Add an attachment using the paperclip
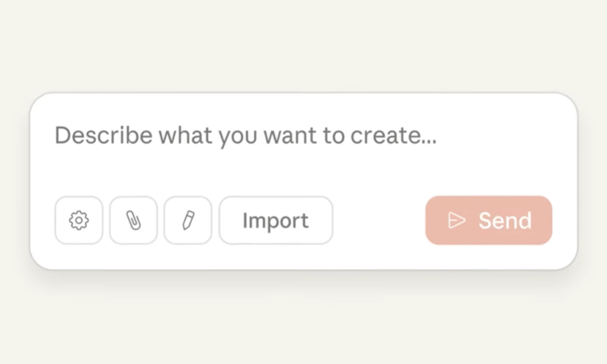The width and height of the screenshot is (607, 364). tap(134, 220)
